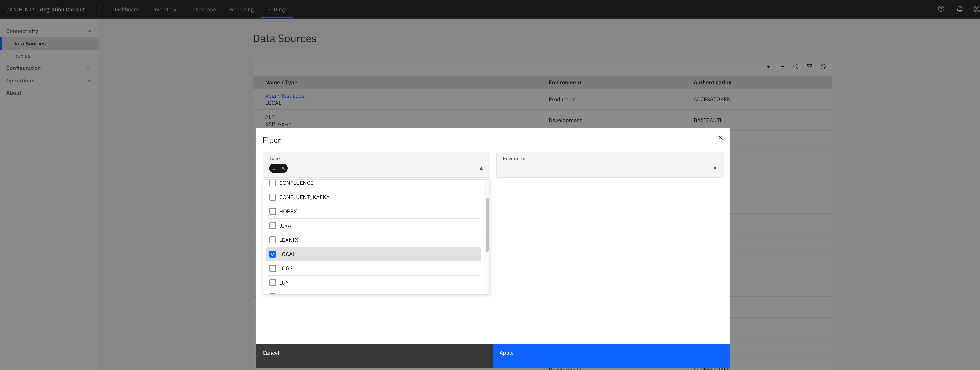Uncheck the LOCAL type checkbox
The image size is (980, 370).
(x=272, y=254)
